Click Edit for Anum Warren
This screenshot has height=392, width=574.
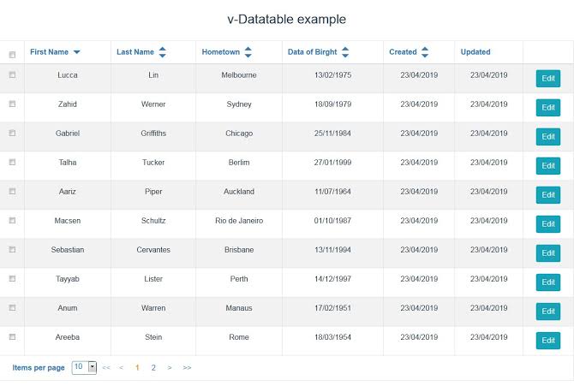click(548, 312)
